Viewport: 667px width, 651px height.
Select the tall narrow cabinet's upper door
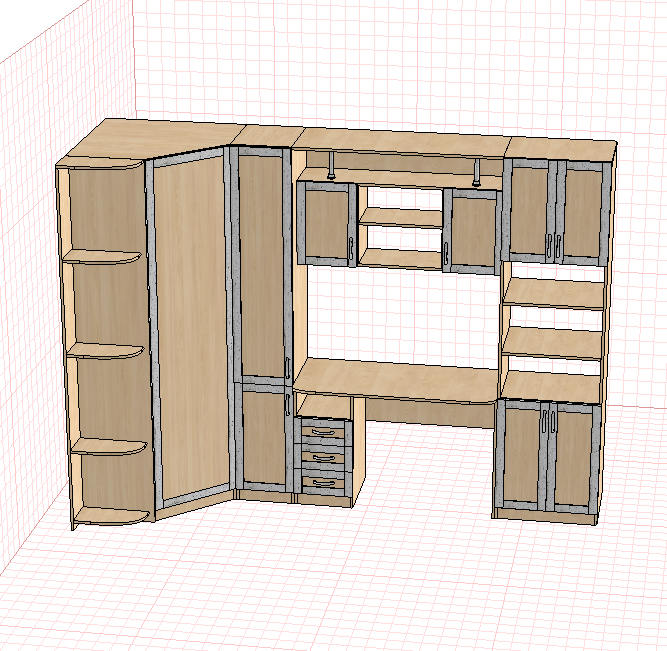[262, 267]
